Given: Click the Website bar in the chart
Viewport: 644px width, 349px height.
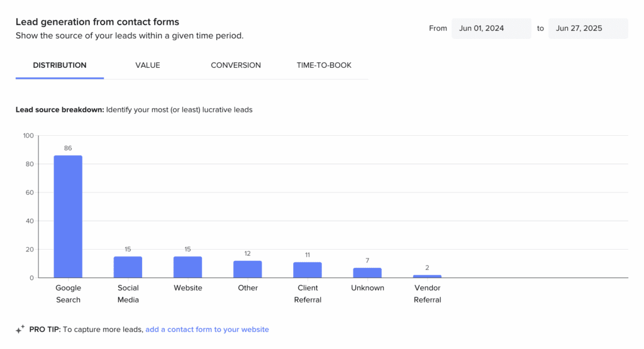Looking at the screenshot, I should pos(187,267).
